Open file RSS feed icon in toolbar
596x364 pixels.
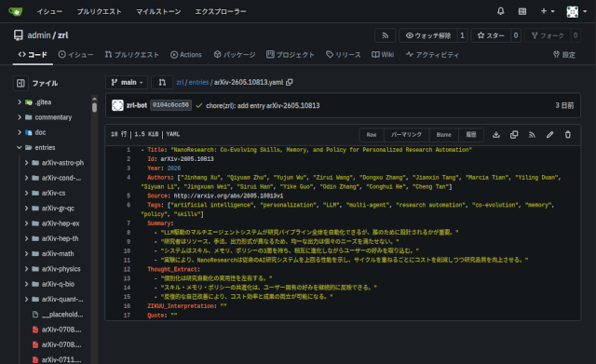[x=532, y=134]
